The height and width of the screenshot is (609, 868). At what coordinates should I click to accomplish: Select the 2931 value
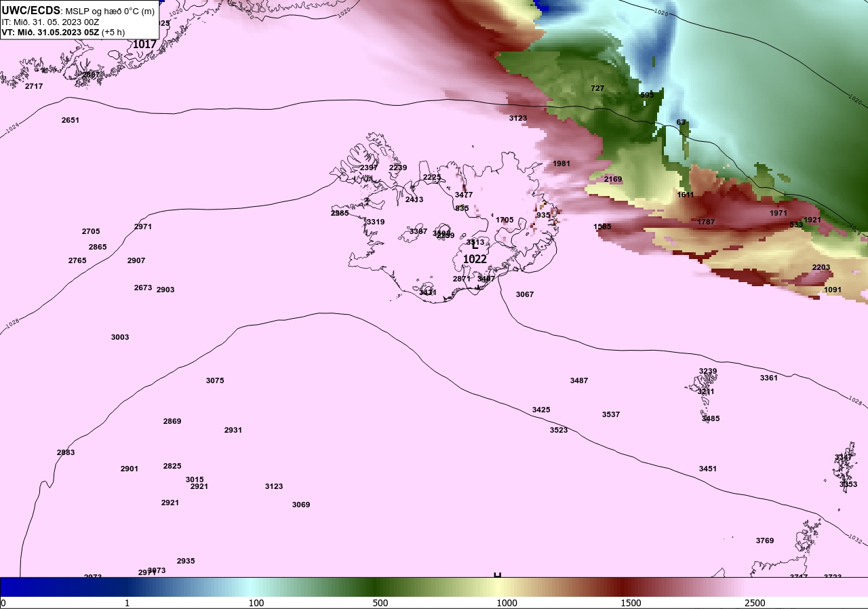coord(233,430)
